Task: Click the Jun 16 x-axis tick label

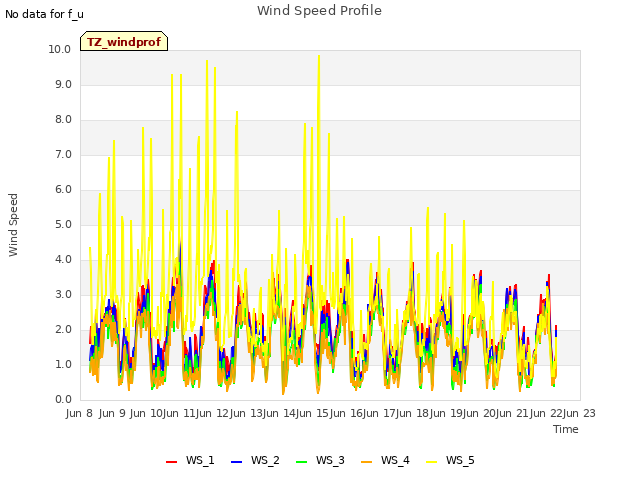Action: [x=345, y=413]
